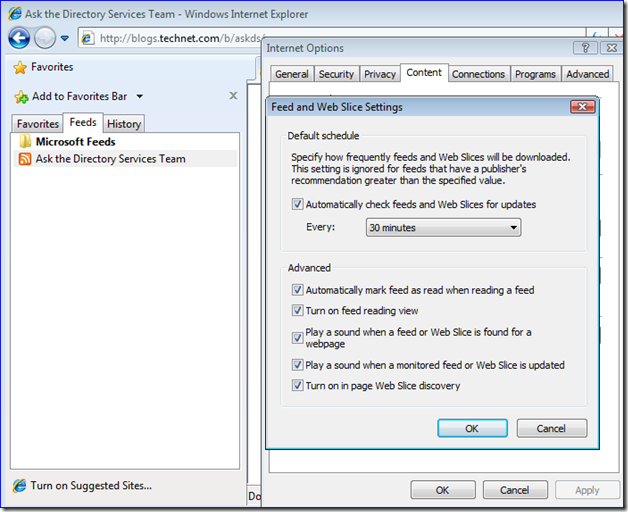Click the Internet Options help question mark button
The width and height of the screenshot is (628, 512).
585,48
